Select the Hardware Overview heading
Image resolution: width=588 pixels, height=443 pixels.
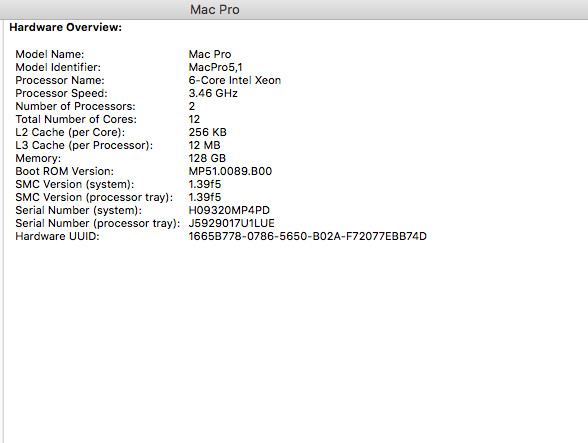point(66,27)
